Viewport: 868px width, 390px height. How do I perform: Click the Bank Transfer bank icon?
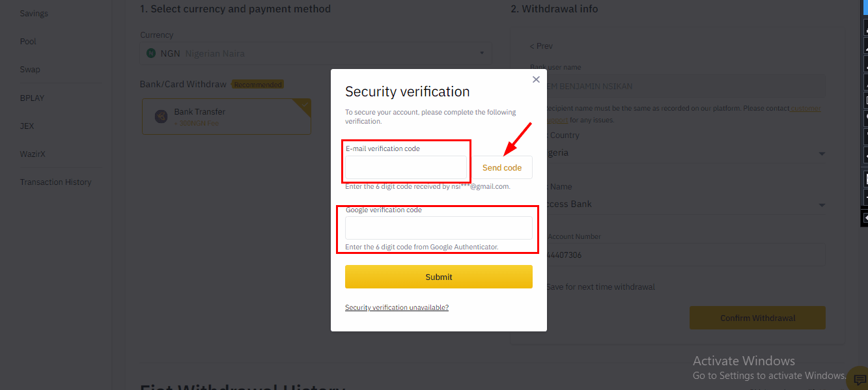click(x=161, y=117)
